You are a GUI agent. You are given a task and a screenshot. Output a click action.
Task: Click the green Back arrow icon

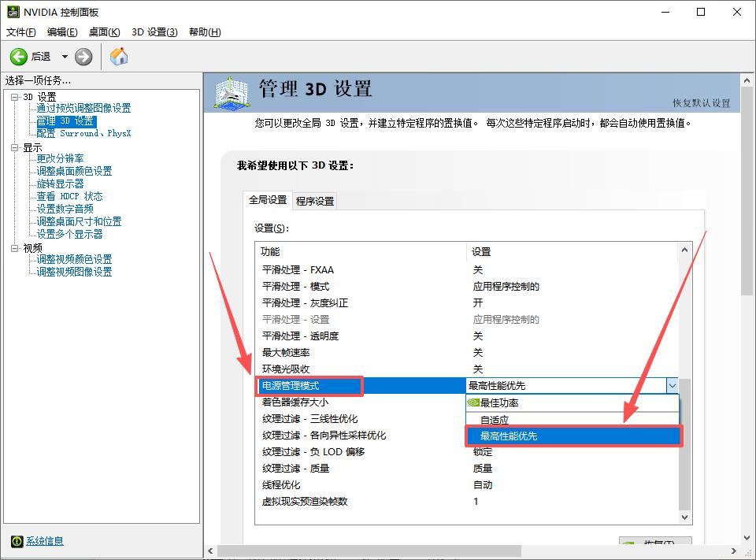click(18, 57)
